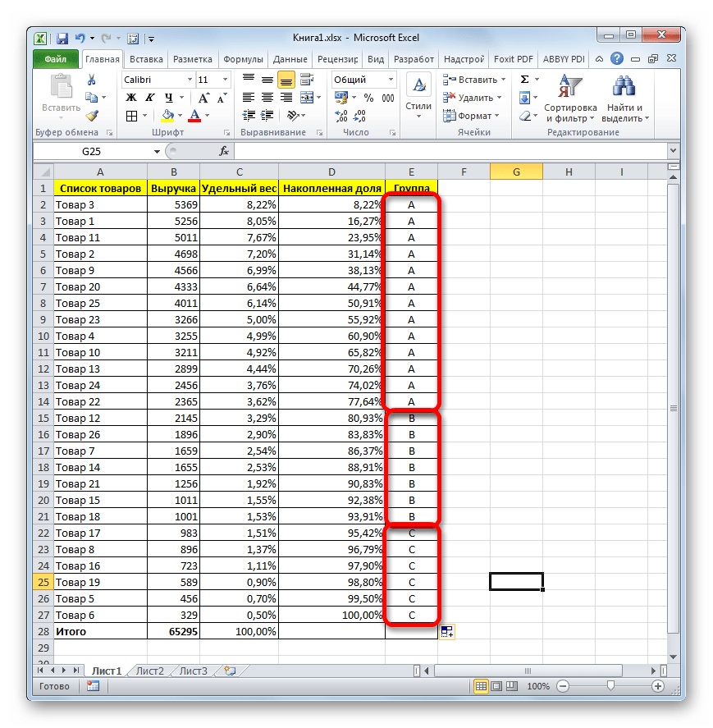Toggle center horizontal alignment
Screen dimensions: 713x728
[267, 98]
